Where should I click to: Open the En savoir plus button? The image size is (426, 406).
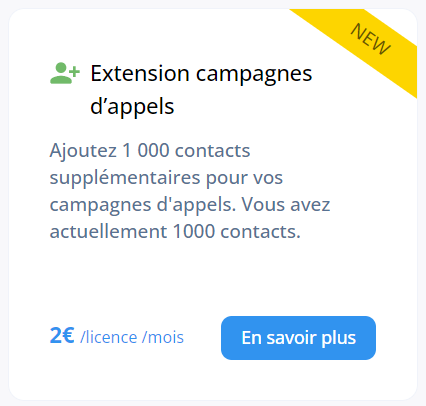298,338
